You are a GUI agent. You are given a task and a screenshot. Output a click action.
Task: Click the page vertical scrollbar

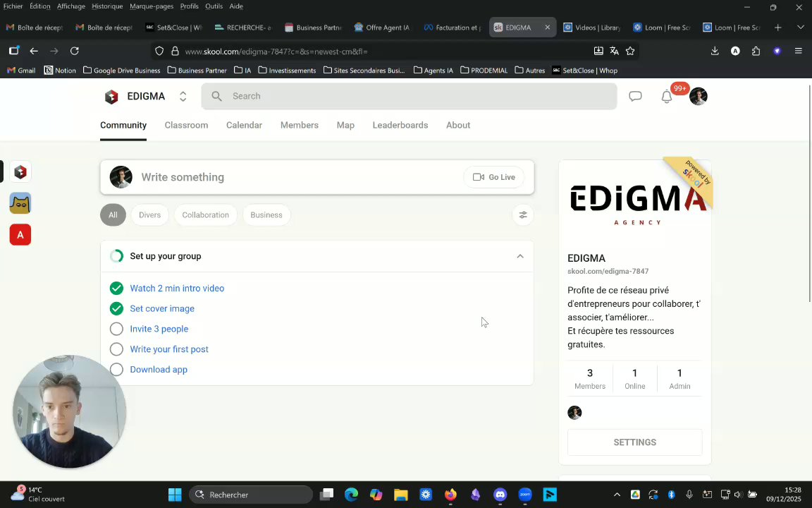[x=809, y=192]
